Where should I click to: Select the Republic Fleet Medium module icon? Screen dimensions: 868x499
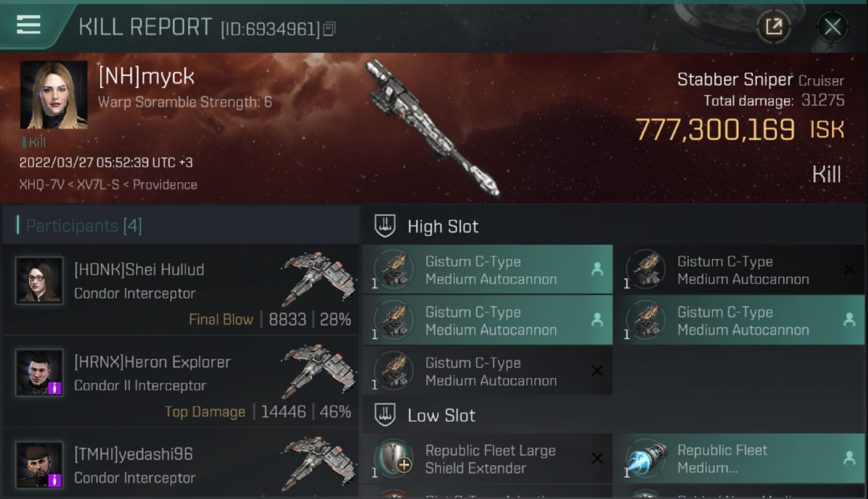[x=646, y=458]
